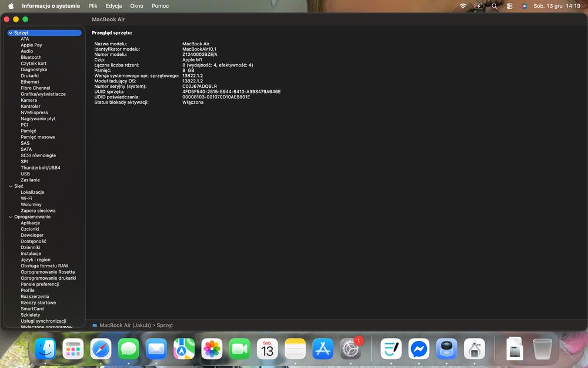Launch FaceTime from the Dock
Viewport: 588px width, 368px height.
click(240, 349)
